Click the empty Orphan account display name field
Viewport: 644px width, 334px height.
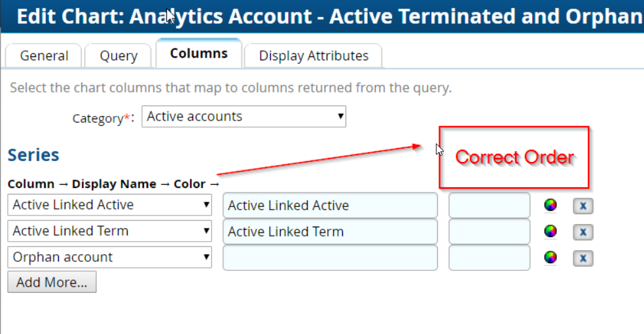coord(330,258)
